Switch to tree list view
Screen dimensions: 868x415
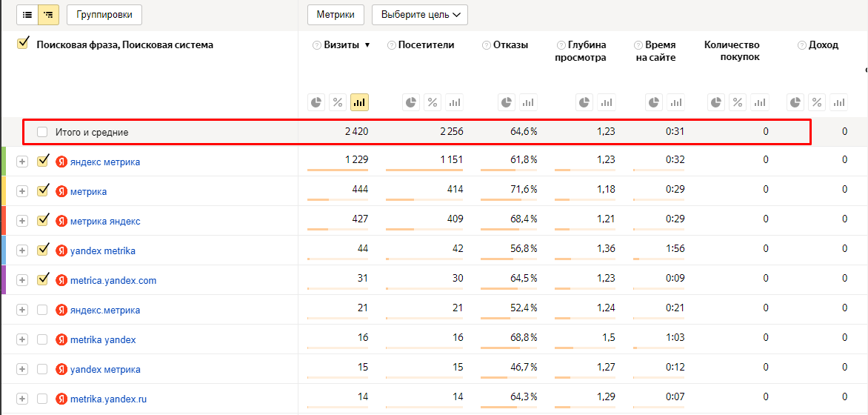pos(49,14)
